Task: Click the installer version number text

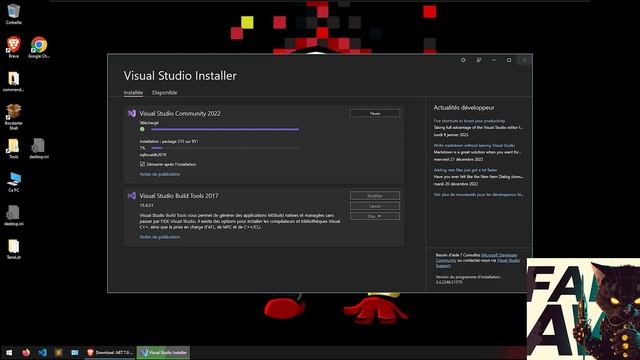Action: click(x=449, y=282)
